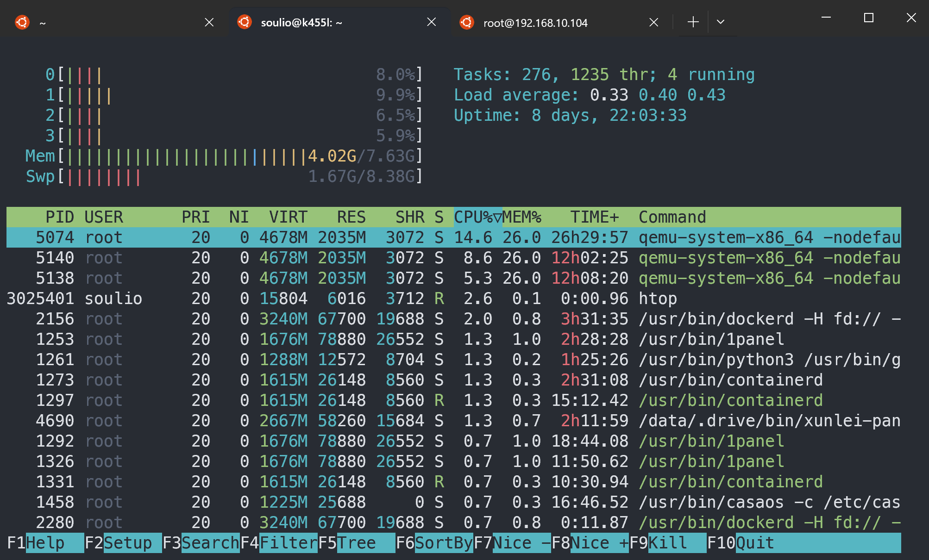Click Ubuntu icon on root@192.168.10.104 tab
Screen dimensions: 929x560
click(x=466, y=22)
